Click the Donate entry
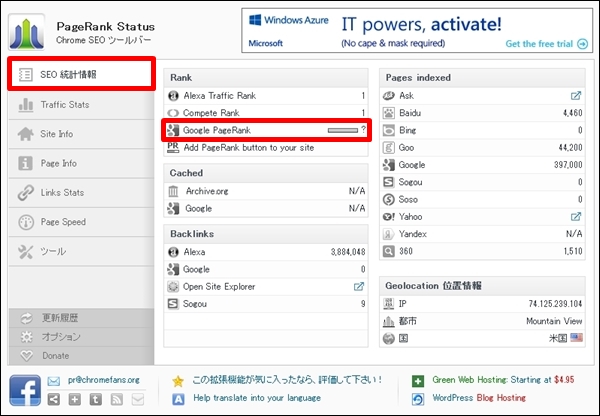 click(x=81, y=356)
